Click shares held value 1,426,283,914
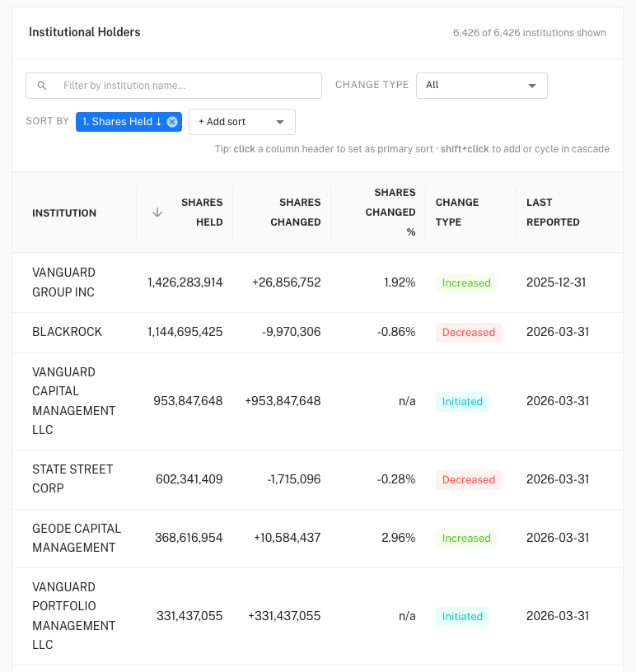Screen dimensions: 636x672 click(185, 282)
